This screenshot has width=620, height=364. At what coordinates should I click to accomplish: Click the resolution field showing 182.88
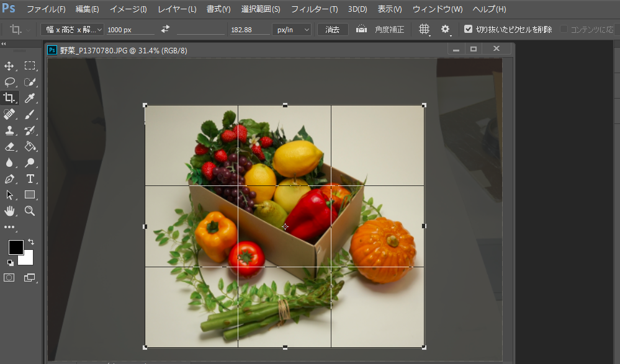(x=249, y=30)
